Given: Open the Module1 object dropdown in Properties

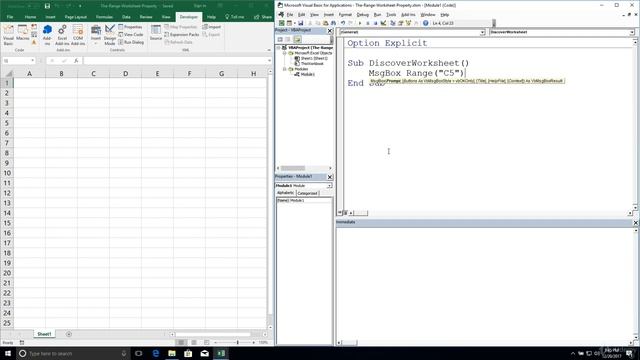Looking at the screenshot, I should pos(329,186).
